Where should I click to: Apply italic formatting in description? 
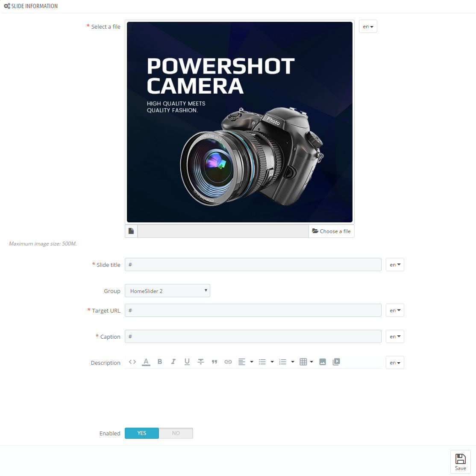tap(173, 362)
